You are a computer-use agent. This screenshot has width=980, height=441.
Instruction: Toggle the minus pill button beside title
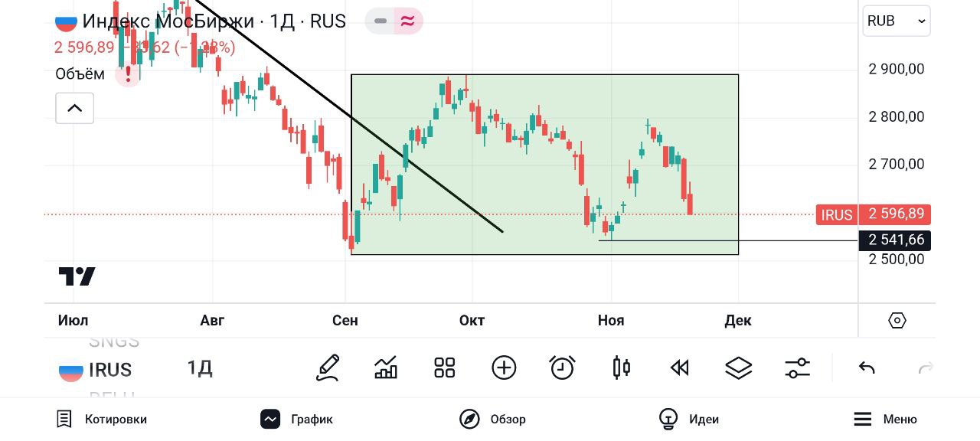381,21
